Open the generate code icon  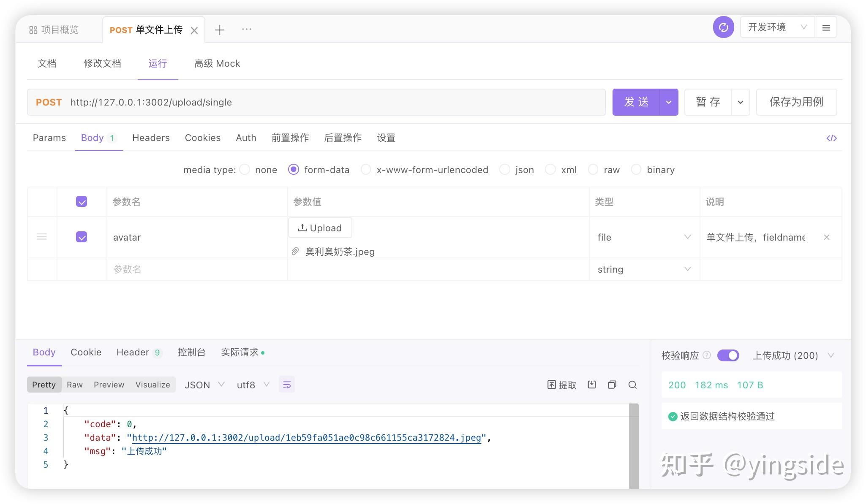point(831,138)
